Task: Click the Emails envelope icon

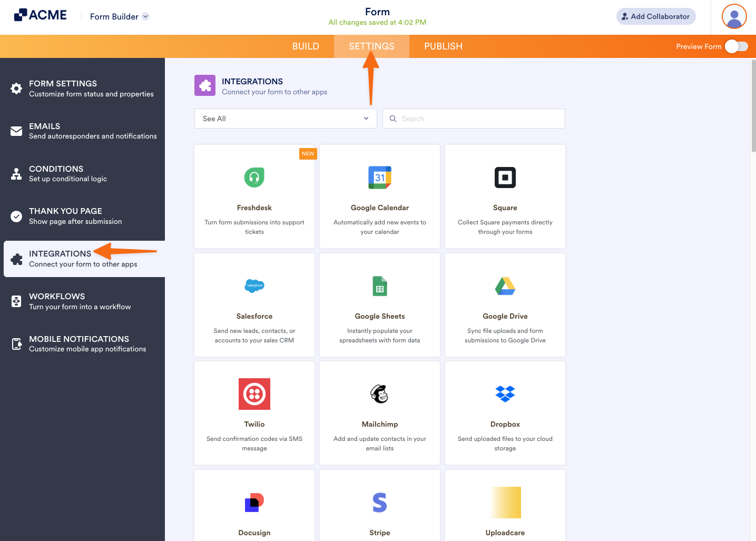Action: pyautogui.click(x=16, y=131)
